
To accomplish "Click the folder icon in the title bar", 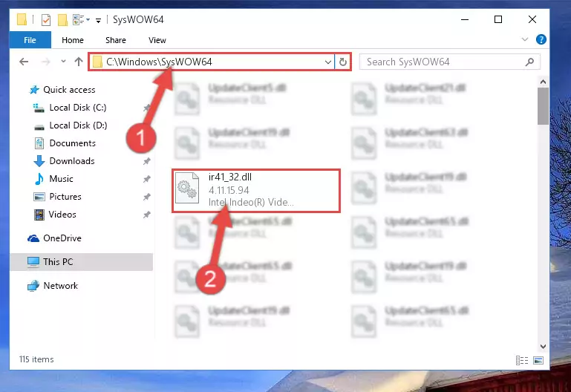I will pyautogui.click(x=22, y=19).
